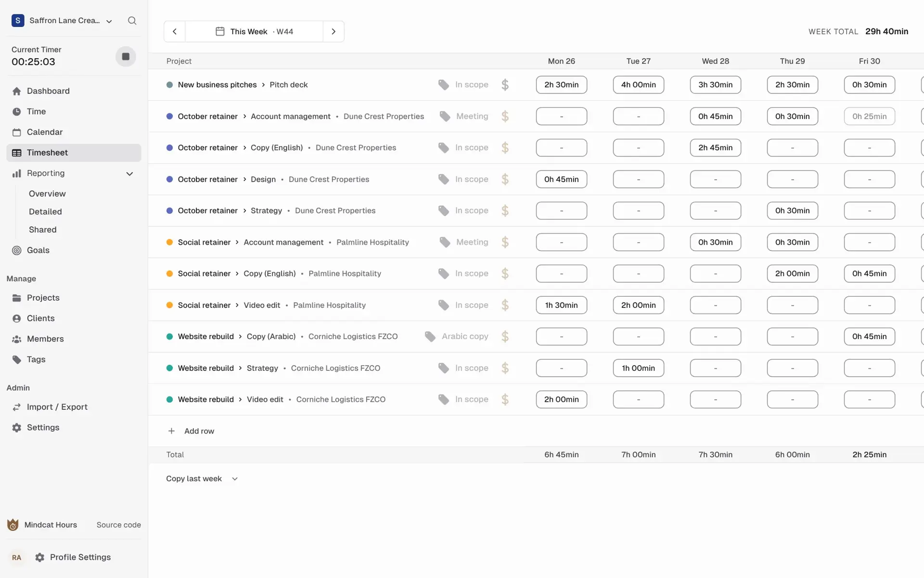Image resolution: width=924 pixels, height=578 pixels.
Task: Click Meeting tag icon on Palmline Account management
Action: (445, 242)
